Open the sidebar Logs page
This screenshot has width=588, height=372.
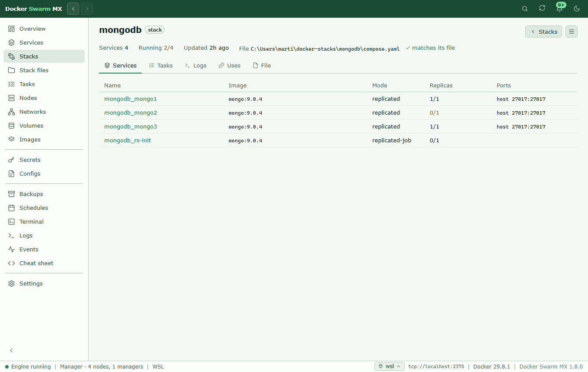point(44,235)
